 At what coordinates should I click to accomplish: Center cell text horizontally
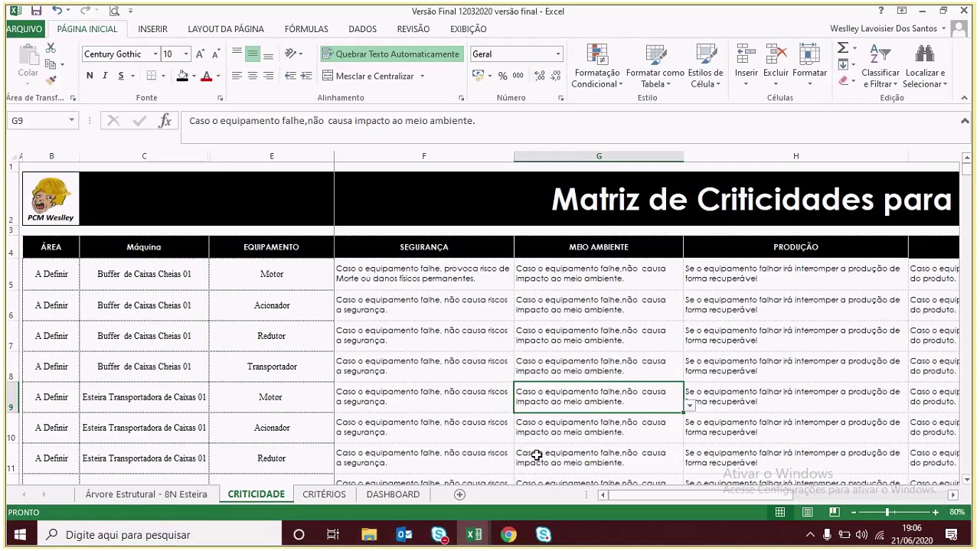252,76
